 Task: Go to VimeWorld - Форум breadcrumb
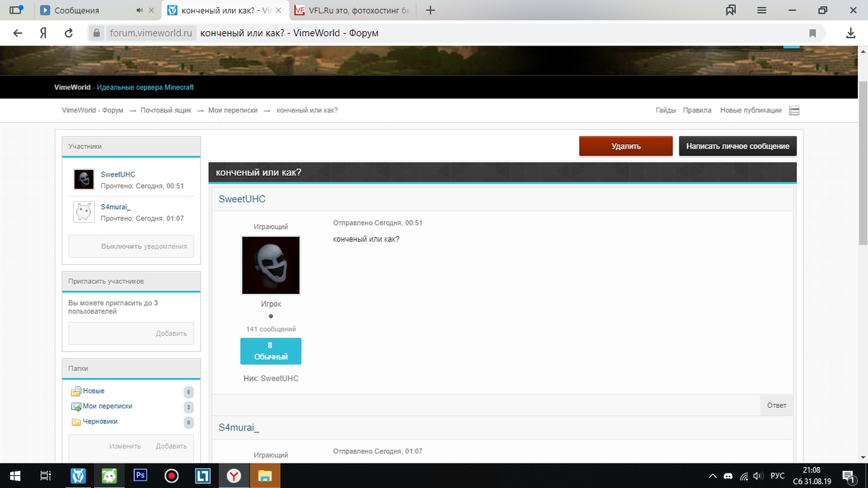(x=92, y=110)
